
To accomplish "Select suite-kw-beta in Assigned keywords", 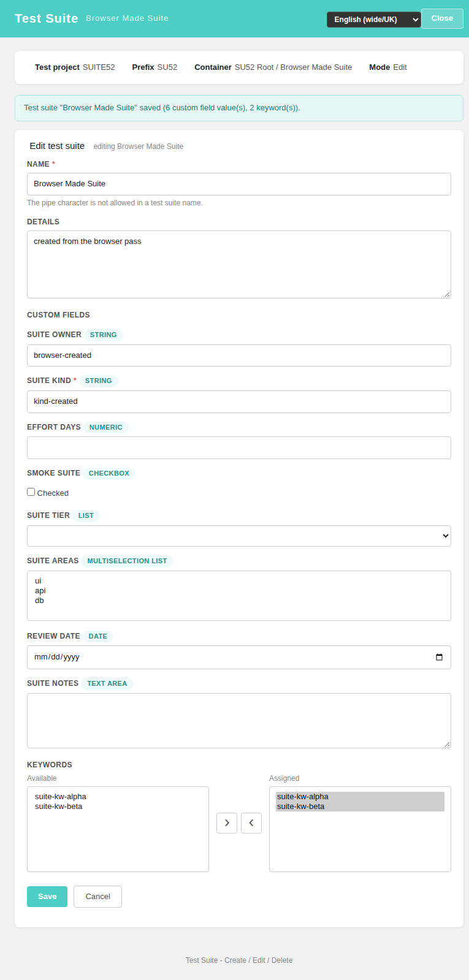I will [360, 807].
